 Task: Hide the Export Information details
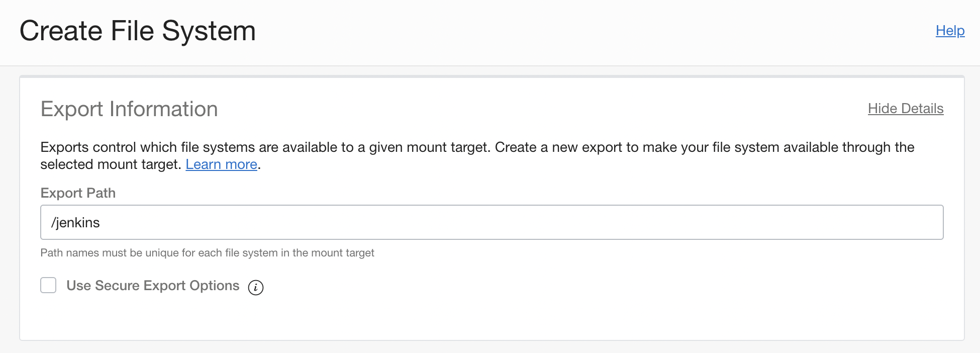905,109
